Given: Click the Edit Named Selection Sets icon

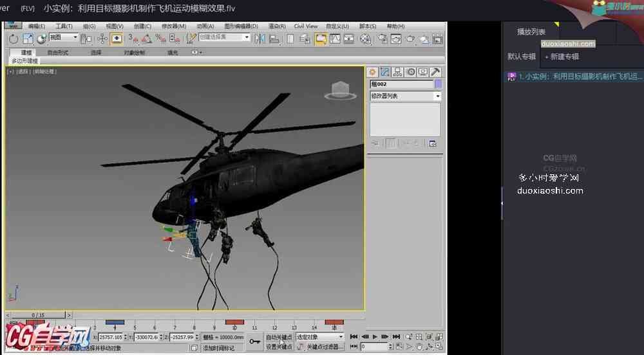Looking at the screenshot, I should [191, 39].
